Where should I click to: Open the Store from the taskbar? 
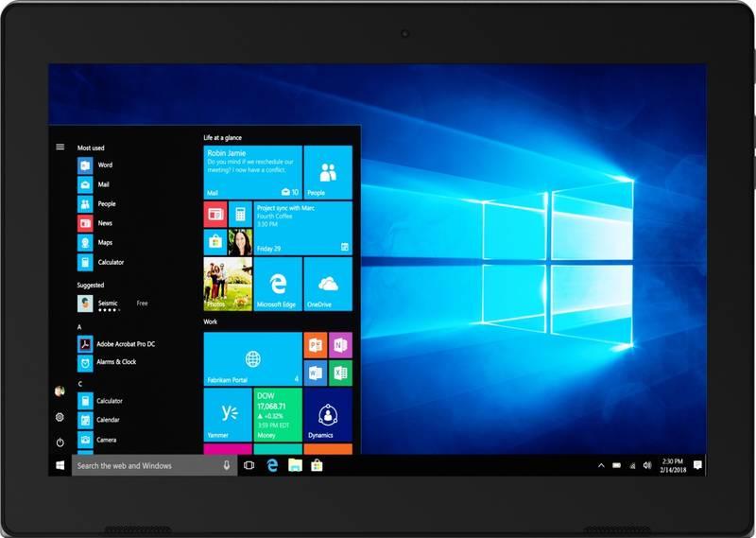317,465
